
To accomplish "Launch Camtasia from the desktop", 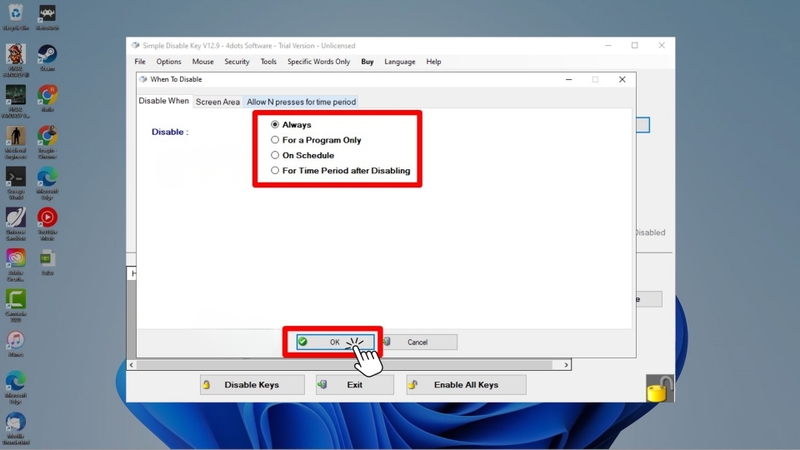I will (16, 305).
